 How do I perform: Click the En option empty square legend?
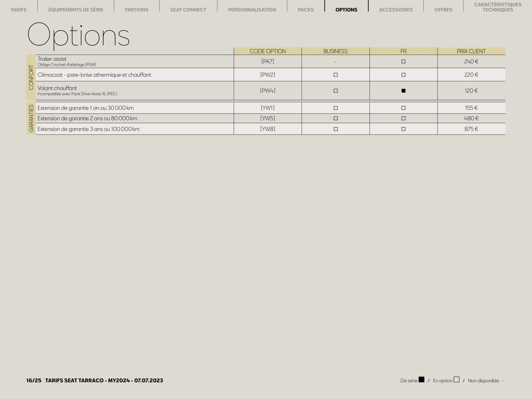pos(456,379)
